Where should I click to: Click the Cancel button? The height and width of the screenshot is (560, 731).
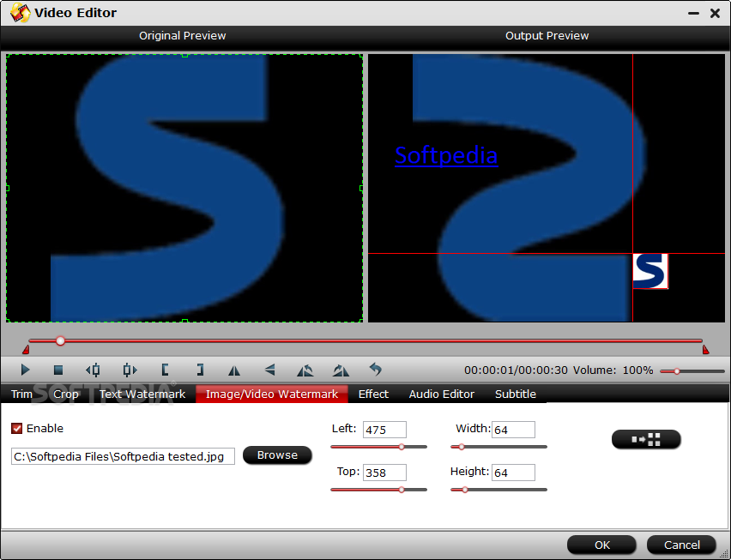[x=681, y=545]
